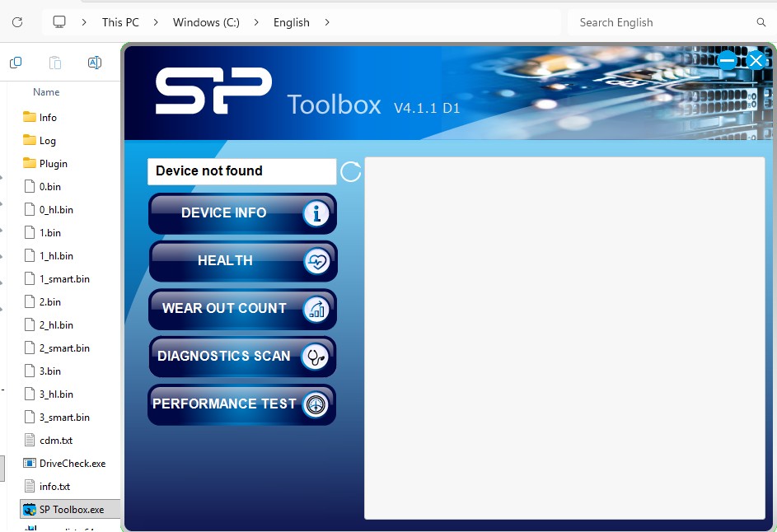Click the gauge icon on Performance Test
Image resolution: width=777 pixels, height=532 pixels.
coord(316,405)
